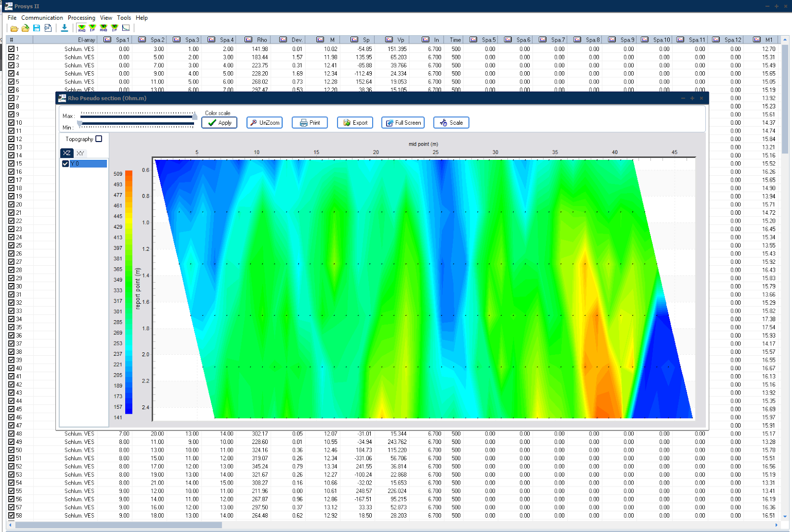Screen dimensions: 792x532
Task: Uncheck the row 1 checkbox
Action: [x=11, y=49]
